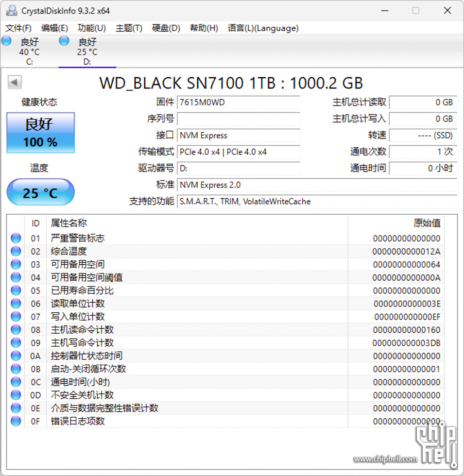The height and width of the screenshot is (476, 464).
Task: Click the ID column header
Action: coord(35,223)
